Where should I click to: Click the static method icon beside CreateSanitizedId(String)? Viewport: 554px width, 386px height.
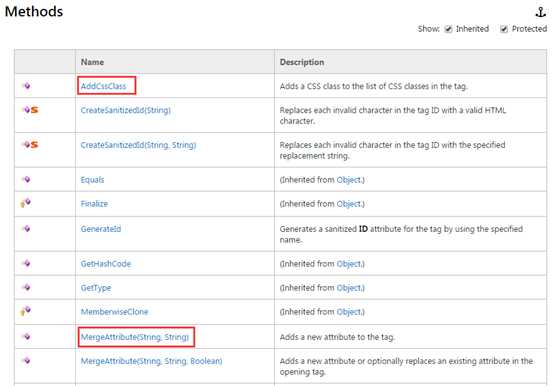click(x=30, y=110)
